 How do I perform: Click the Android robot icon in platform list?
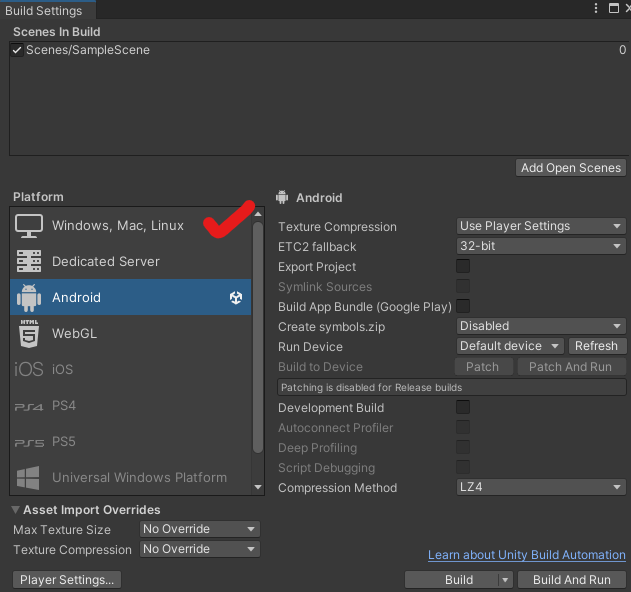29,297
